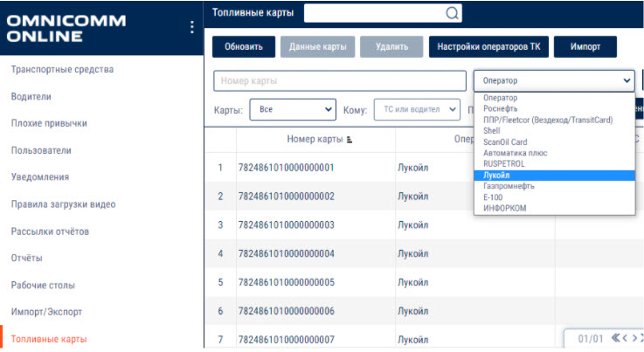Select card 7824861010000000005
This screenshot has width=644, height=352.
[x=287, y=282]
